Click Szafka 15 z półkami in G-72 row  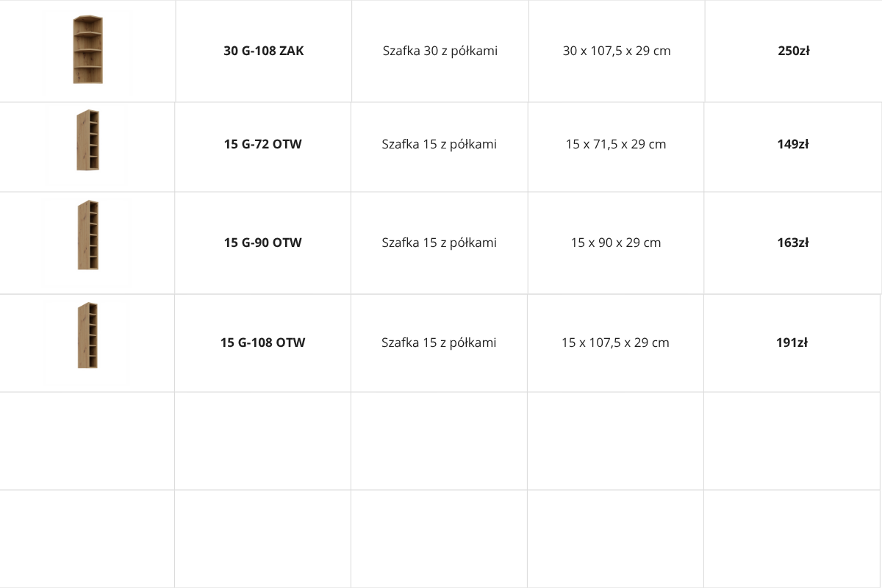click(x=440, y=144)
